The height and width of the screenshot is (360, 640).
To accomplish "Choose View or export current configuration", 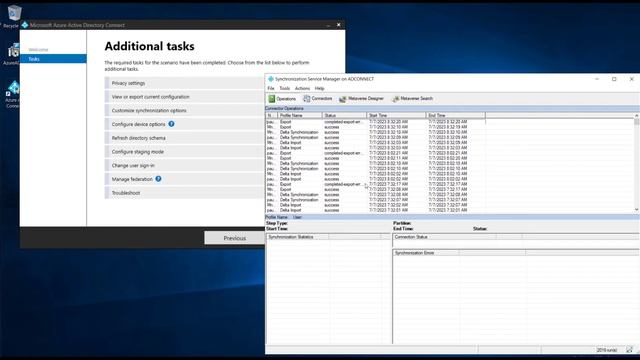I will coord(185,97).
